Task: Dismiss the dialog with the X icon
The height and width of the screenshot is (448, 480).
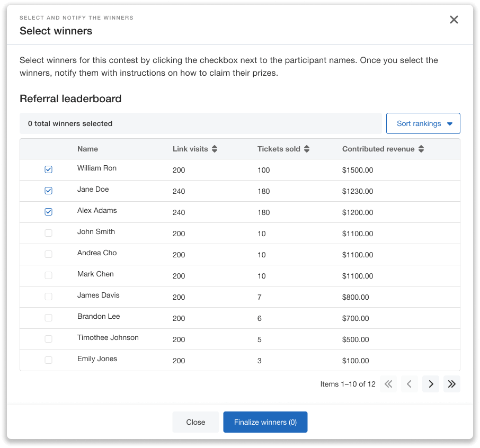Action: [454, 20]
